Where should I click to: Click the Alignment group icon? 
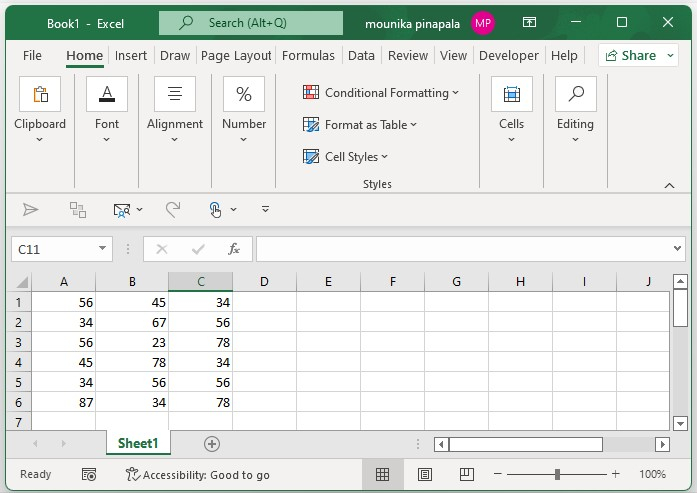point(175,95)
